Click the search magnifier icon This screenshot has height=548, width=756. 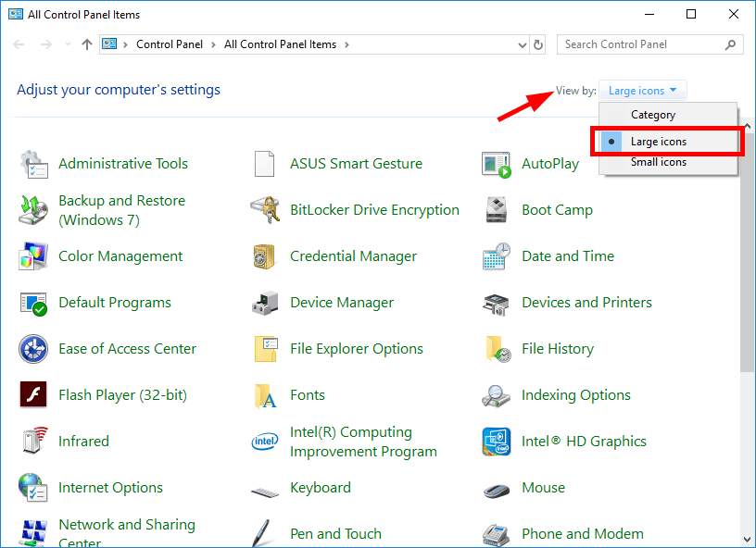(730, 44)
